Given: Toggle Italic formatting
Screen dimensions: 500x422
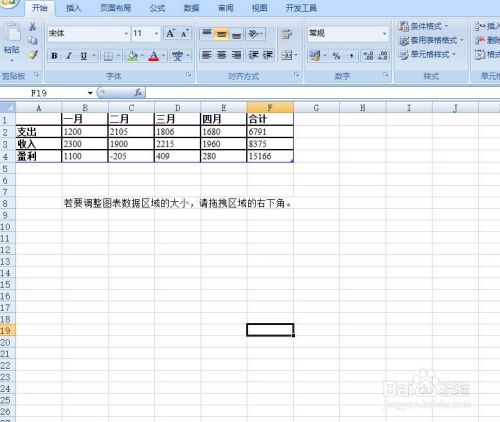Looking at the screenshot, I should (x=69, y=56).
